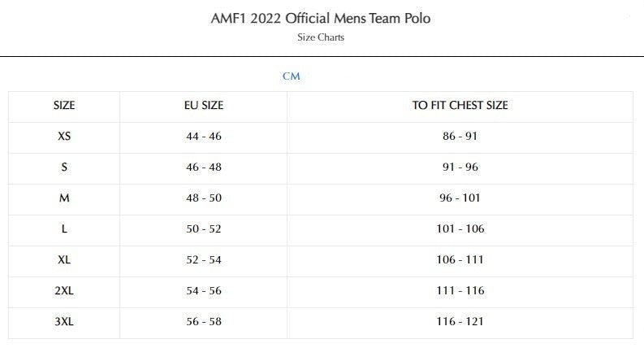Click EU size cell 48 - 50
644x361 pixels.
click(204, 198)
